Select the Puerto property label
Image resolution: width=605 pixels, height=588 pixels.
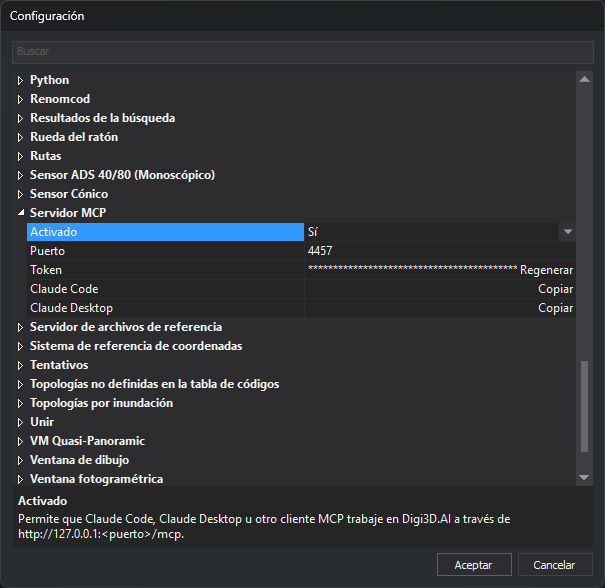coord(47,251)
